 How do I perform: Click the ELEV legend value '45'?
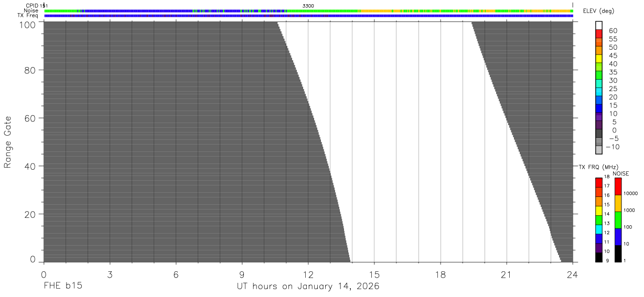click(614, 56)
